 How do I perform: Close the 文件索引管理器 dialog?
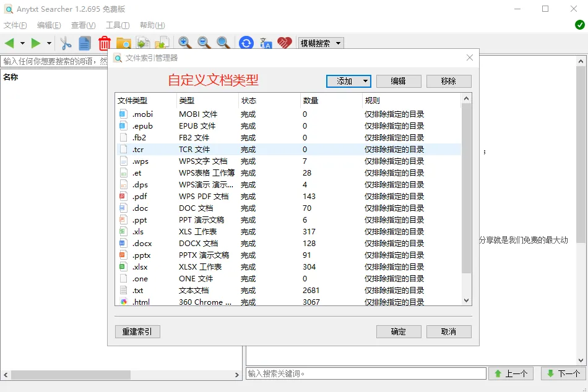click(470, 58)
